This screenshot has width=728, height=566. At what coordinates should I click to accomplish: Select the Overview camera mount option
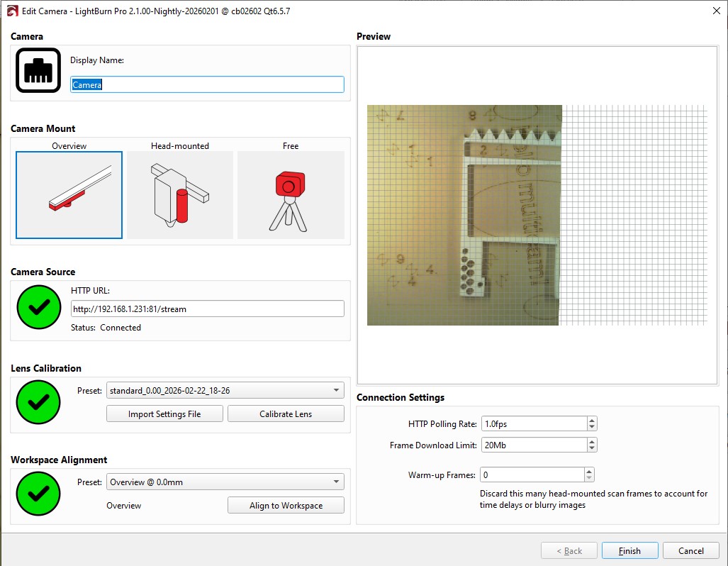coord(69,195)
